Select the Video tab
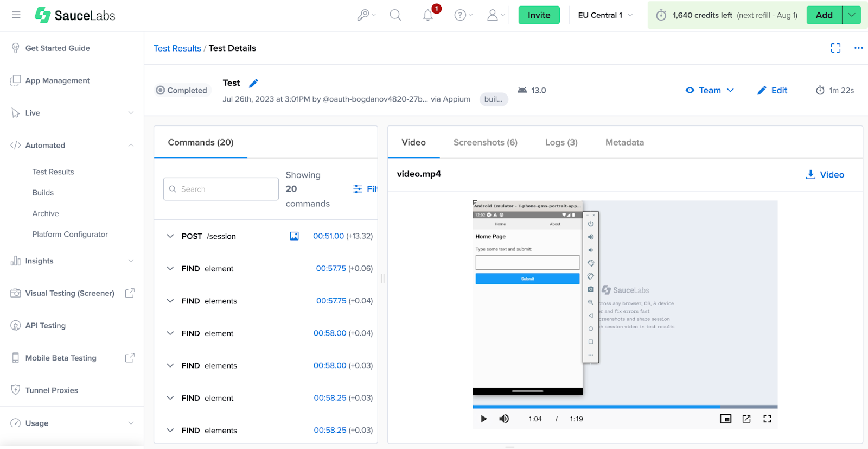This screenshot has width=868, height=449. (413, 142)
